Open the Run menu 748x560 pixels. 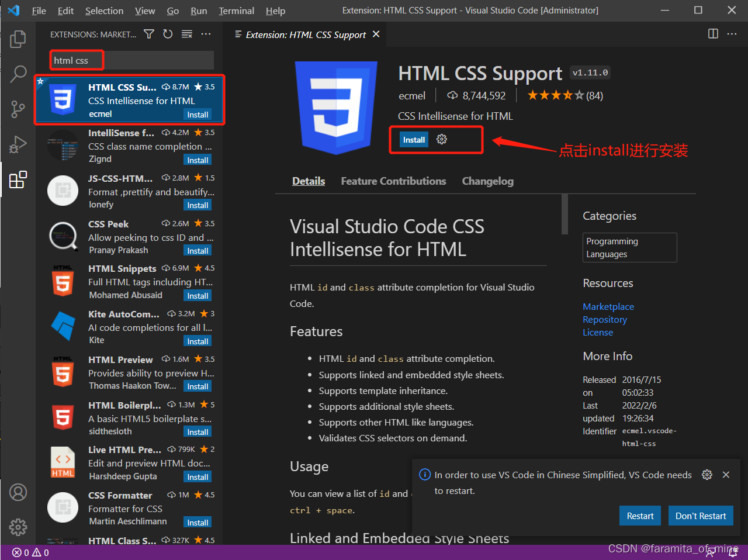[x=199, y=11]
